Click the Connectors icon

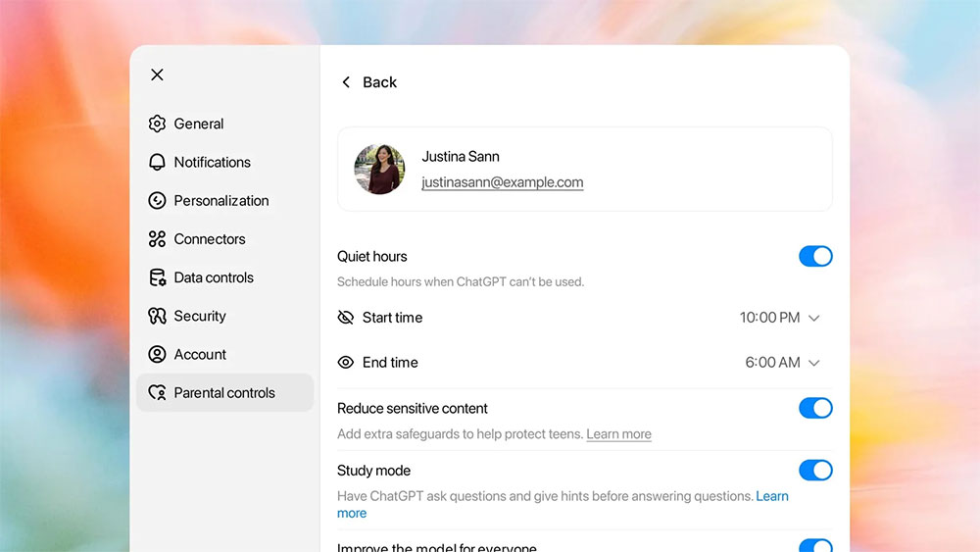tap(157, 239)
